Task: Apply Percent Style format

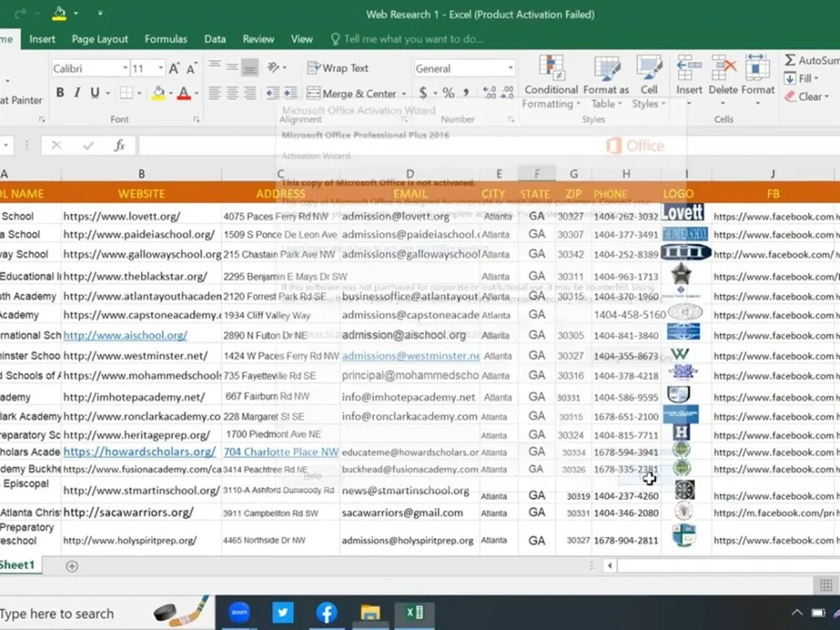Action: pos(449,93)
